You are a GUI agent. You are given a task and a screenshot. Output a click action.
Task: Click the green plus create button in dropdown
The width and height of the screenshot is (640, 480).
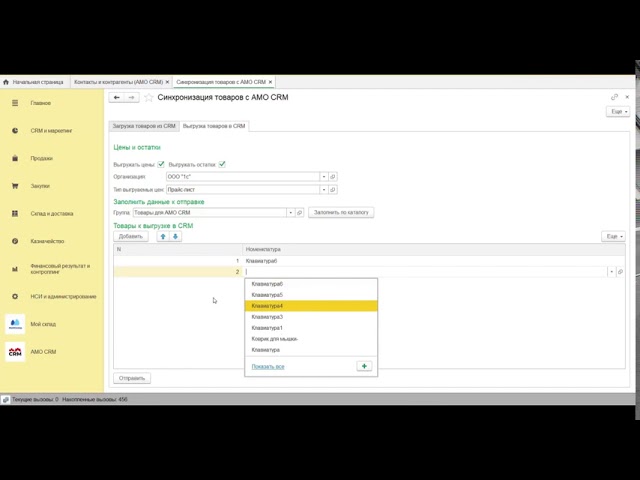(x=364, y=366)
